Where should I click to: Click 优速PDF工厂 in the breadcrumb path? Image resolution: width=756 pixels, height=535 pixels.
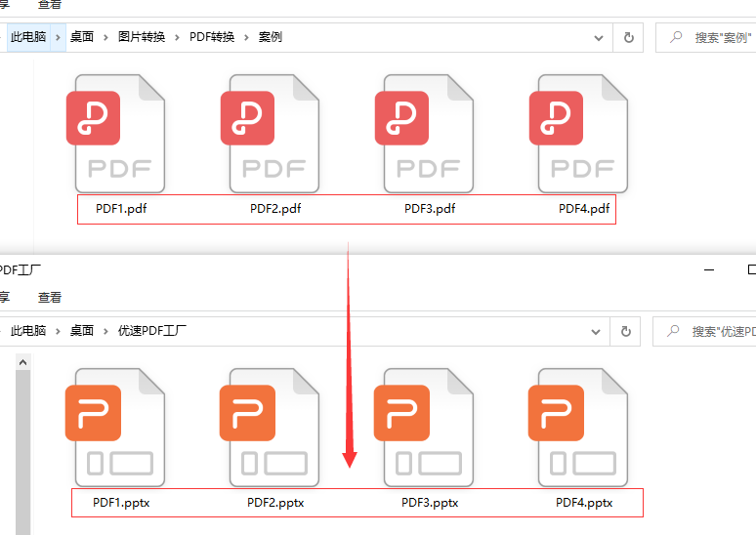pos(151,331)
